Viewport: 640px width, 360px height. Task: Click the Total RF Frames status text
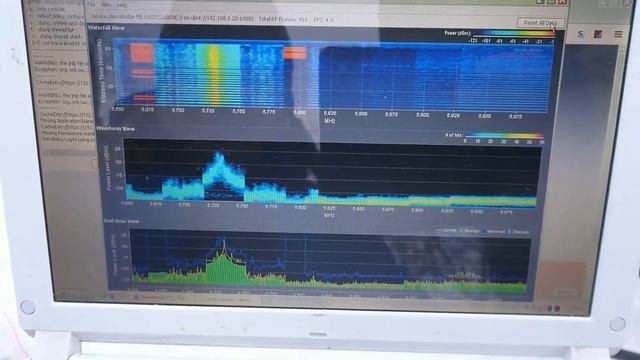point(283,19)
